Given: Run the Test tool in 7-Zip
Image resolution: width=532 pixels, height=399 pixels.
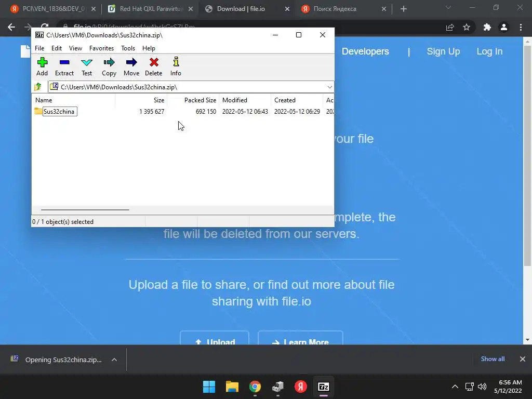Looking at the screenshot, I should click(87, 66).
